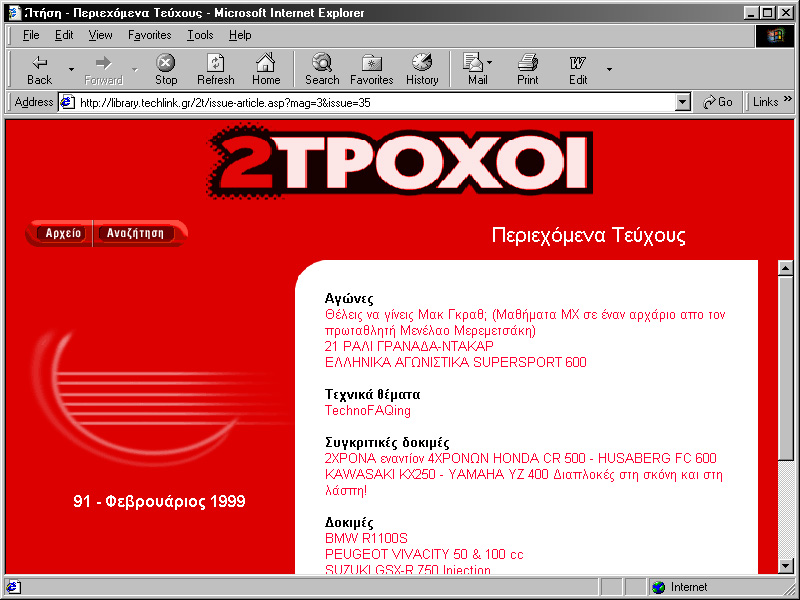
Task: Click the Περιεχόμενα Τεύχους heading
Action: (588, 235)
